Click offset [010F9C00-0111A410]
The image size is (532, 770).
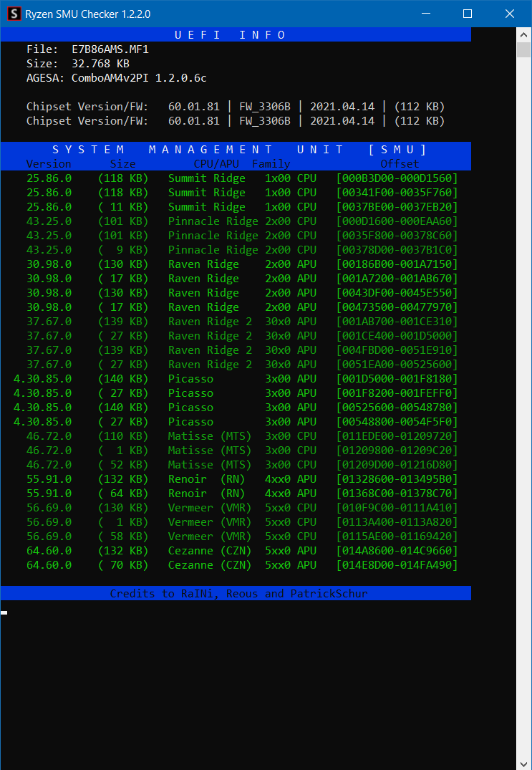click(397, 508)
